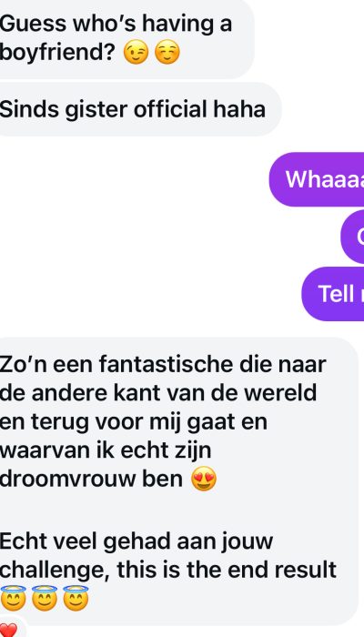Open the red heart reaction
This screenshot has height=637, width=364.
9,630
